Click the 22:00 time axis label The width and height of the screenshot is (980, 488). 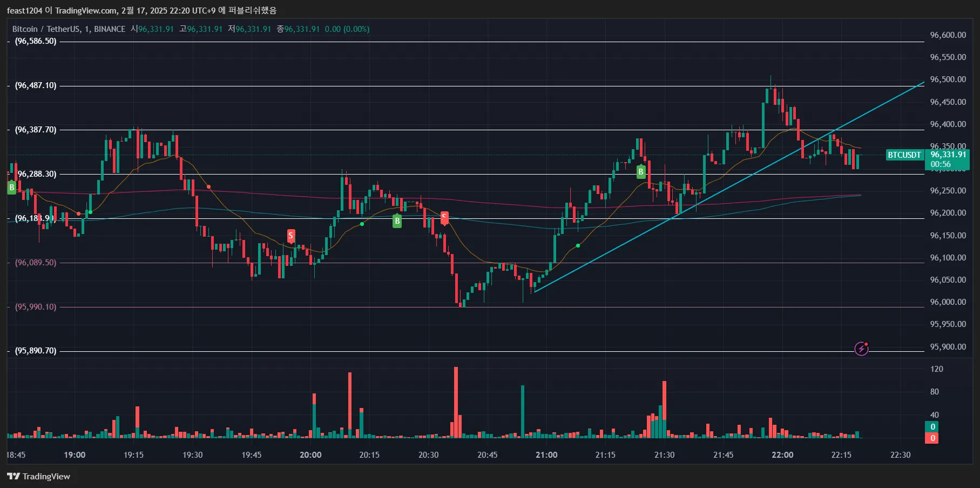782,455
